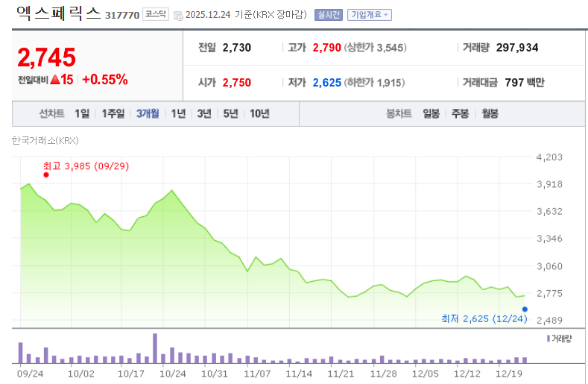Click the 12/05 date axis label
The height and width of the screenshot is (384, 588).
(426, 374)
